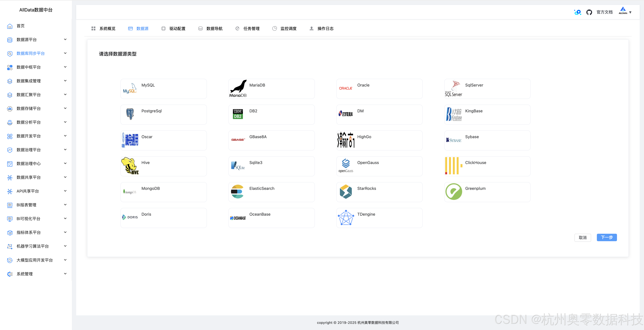Select the ElasticSearch logo
This screenshot has width=644, height=330.
237,191
